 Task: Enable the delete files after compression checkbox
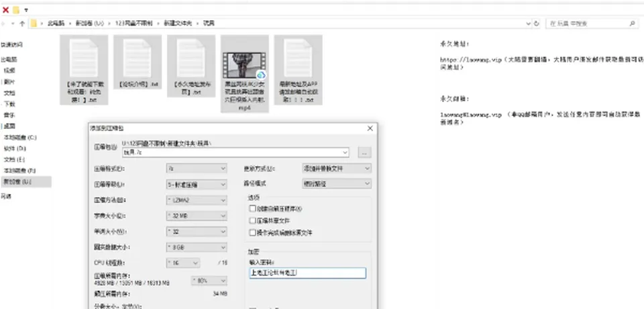(x=253, y=232)
